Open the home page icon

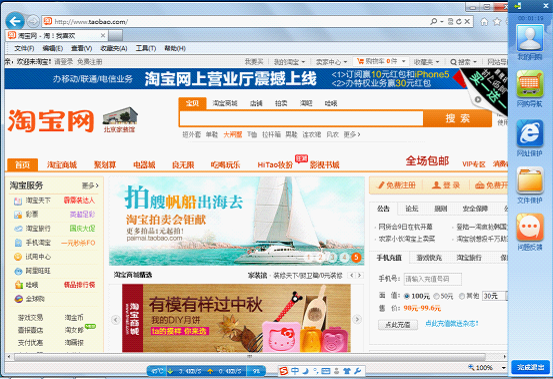(x=484, y=22)
